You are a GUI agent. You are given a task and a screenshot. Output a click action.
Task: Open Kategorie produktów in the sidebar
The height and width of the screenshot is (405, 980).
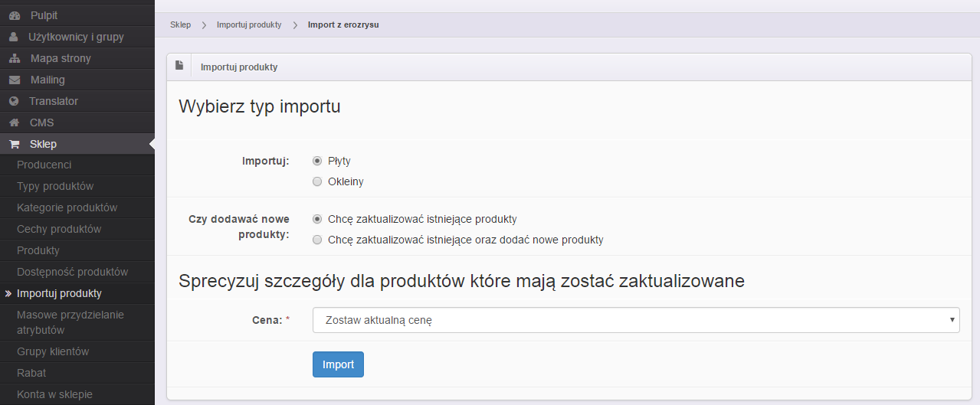point(67,207)
